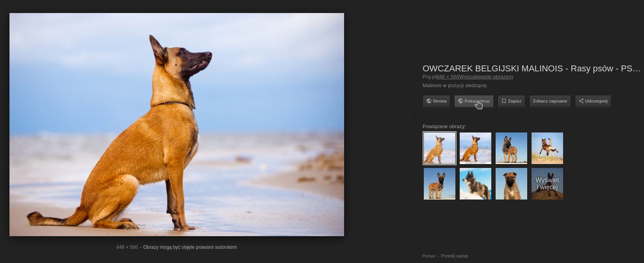Select the fluffy gray dog thumbnail
The height and width of the screenshot is (263, 644).
point(475,184)
